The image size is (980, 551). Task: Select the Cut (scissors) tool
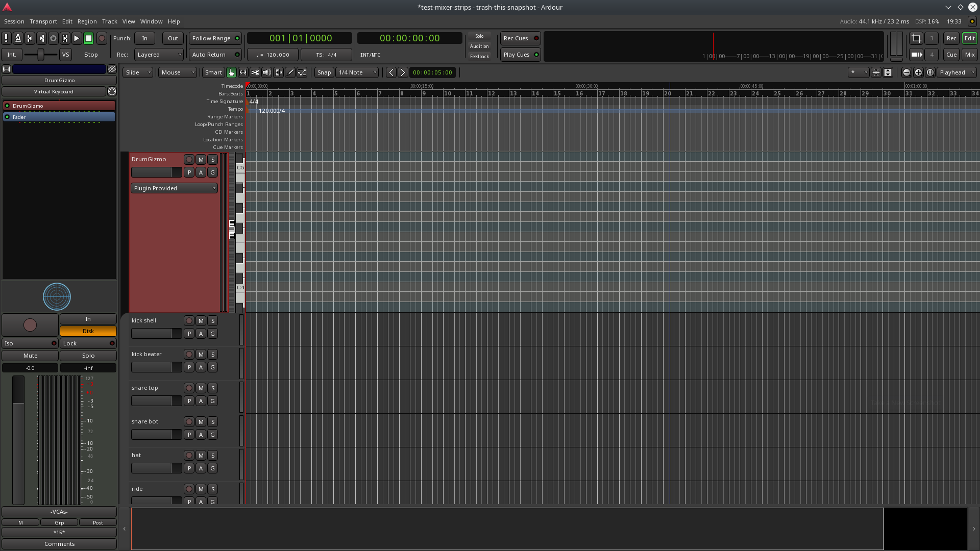pyautogui.click(x=255, y=72)
